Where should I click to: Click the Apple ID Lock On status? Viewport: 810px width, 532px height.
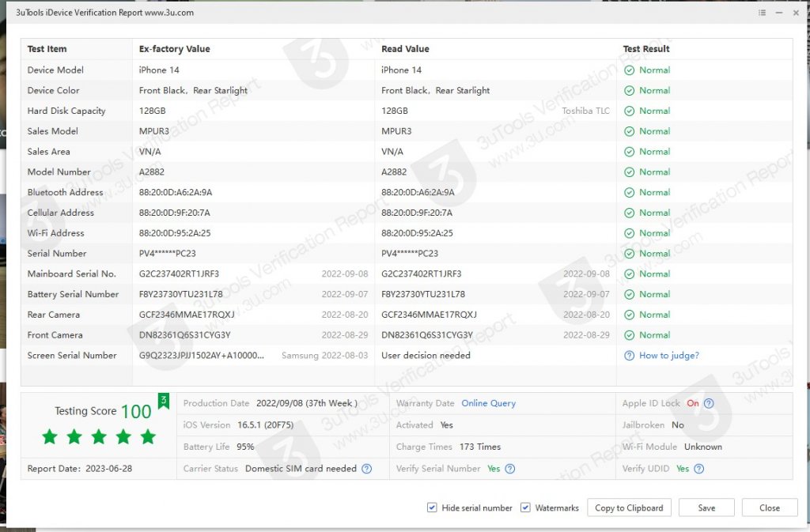(693, 403)
